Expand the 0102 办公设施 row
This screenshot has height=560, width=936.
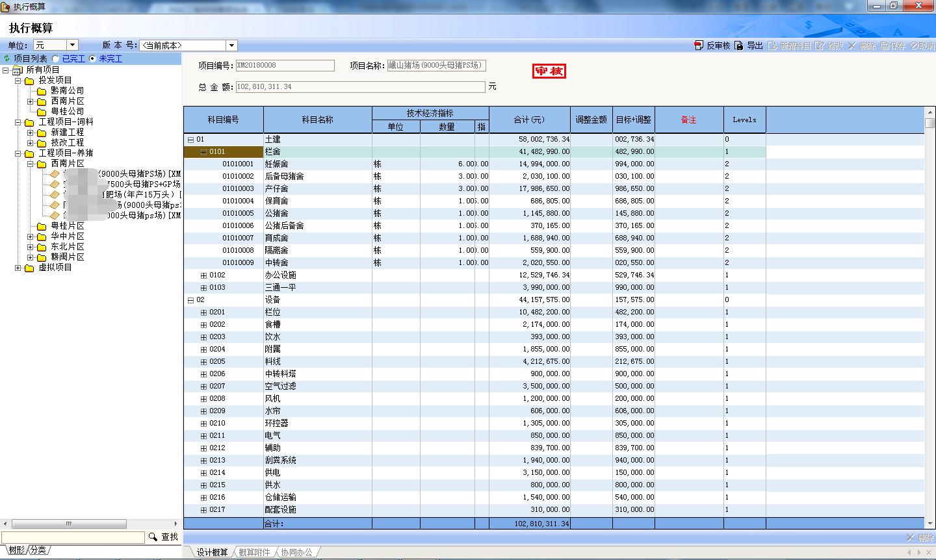pyautogui.click(x=203, y=275)
